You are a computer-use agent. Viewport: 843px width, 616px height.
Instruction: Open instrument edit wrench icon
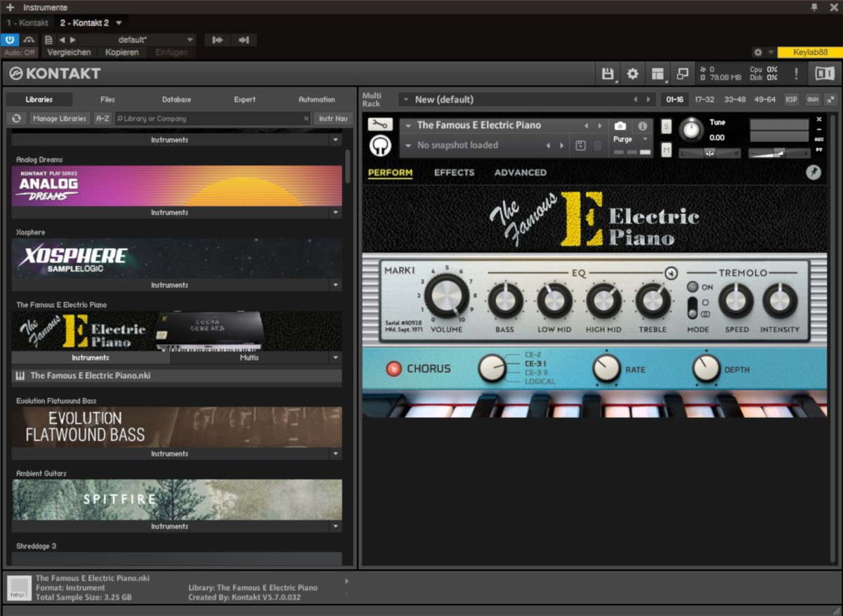point(380,124)
